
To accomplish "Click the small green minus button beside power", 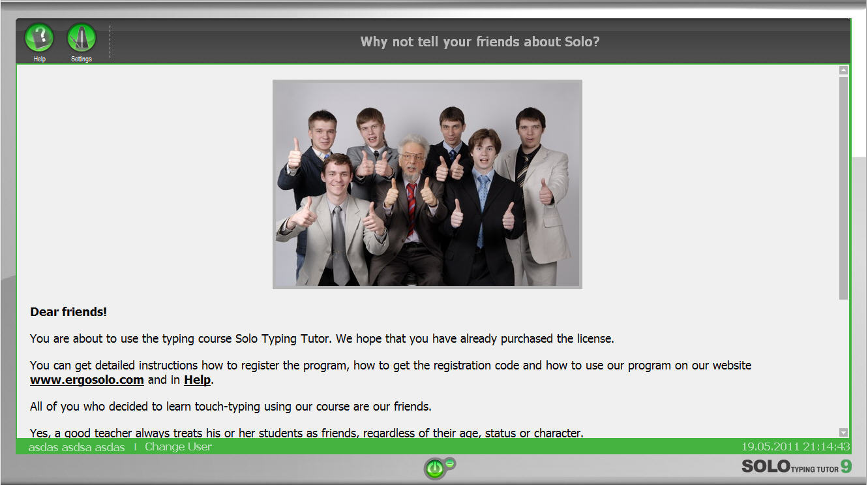I will click(449, 463).
